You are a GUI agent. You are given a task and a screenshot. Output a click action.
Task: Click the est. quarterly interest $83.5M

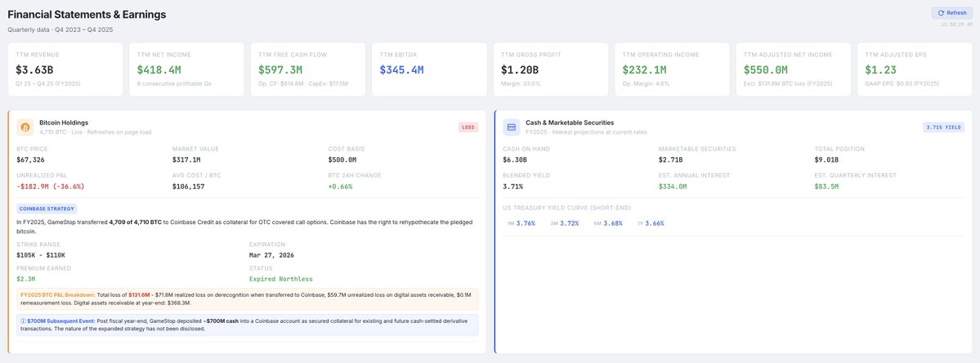pos(826,186)
